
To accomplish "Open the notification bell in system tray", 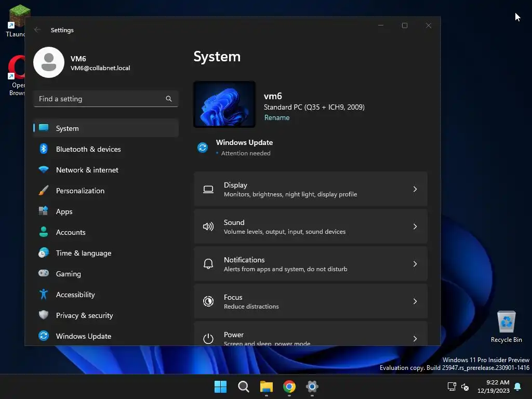I will [518, 387].
